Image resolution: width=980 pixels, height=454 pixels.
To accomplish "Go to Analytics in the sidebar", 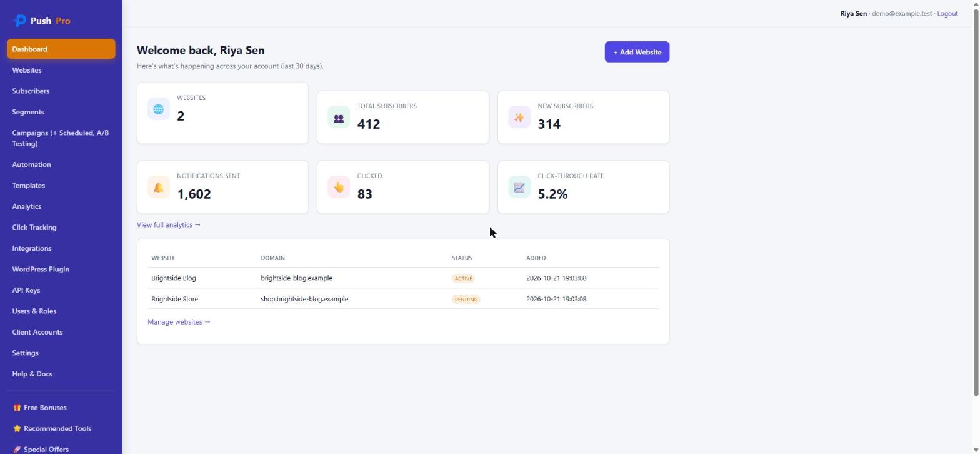I will tap(61, 206).
